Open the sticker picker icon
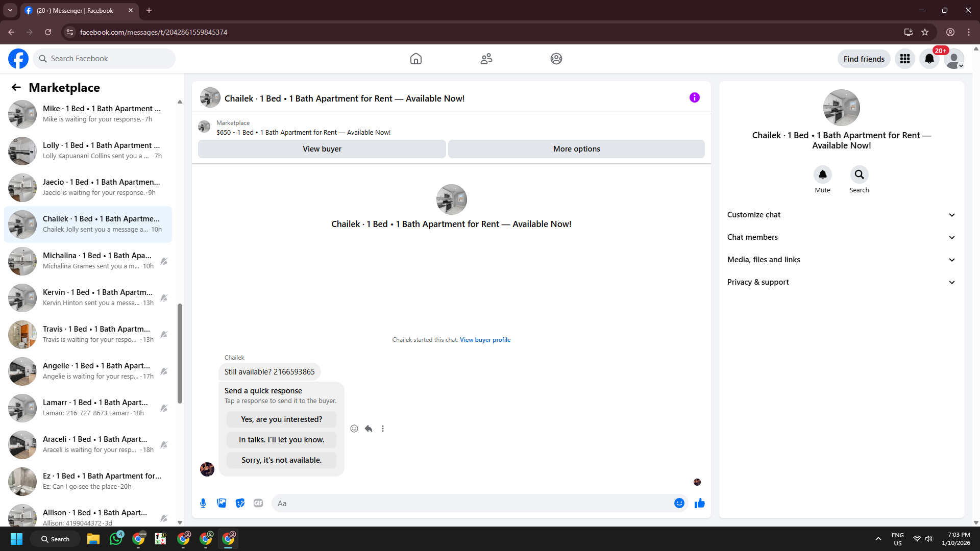Viewport: 980px width, 551px height. (240, 503)
